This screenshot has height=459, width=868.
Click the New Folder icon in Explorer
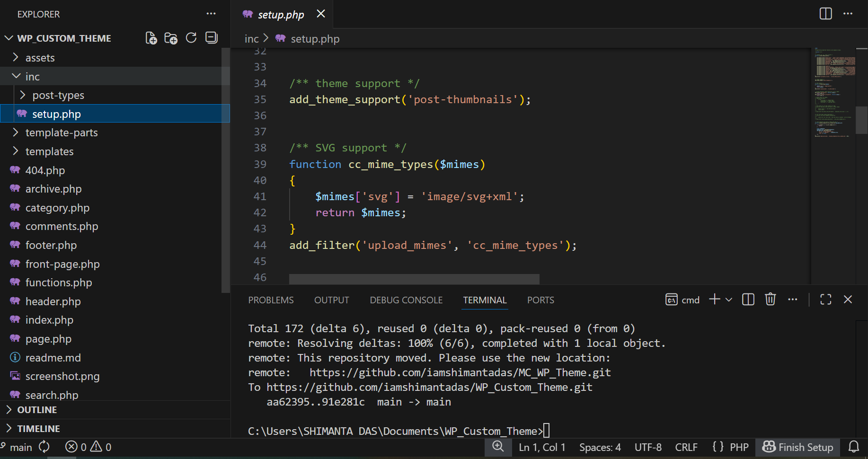click(171, 38)
